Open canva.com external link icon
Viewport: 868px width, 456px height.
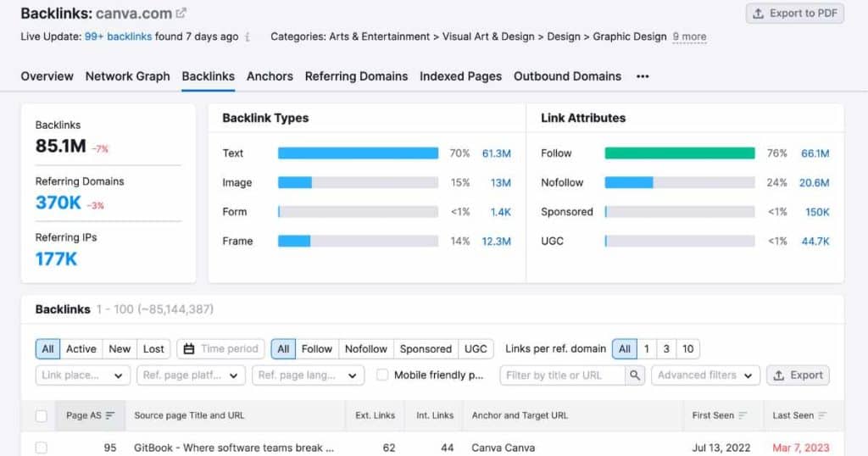[181, 13]
